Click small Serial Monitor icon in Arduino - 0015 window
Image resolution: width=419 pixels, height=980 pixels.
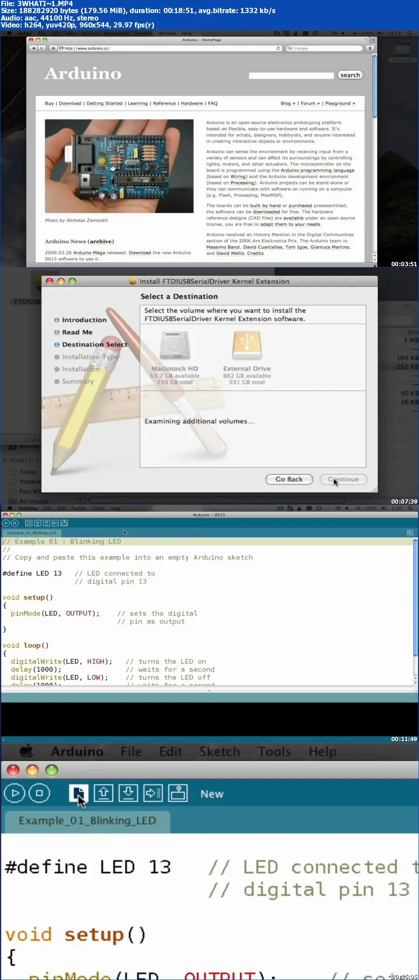(64, 523)
